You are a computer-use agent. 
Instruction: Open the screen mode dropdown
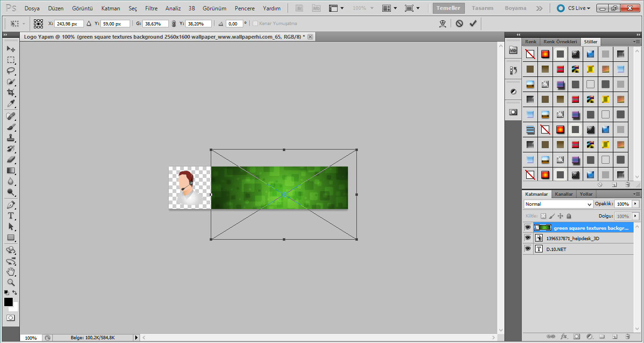pos(412,8)
